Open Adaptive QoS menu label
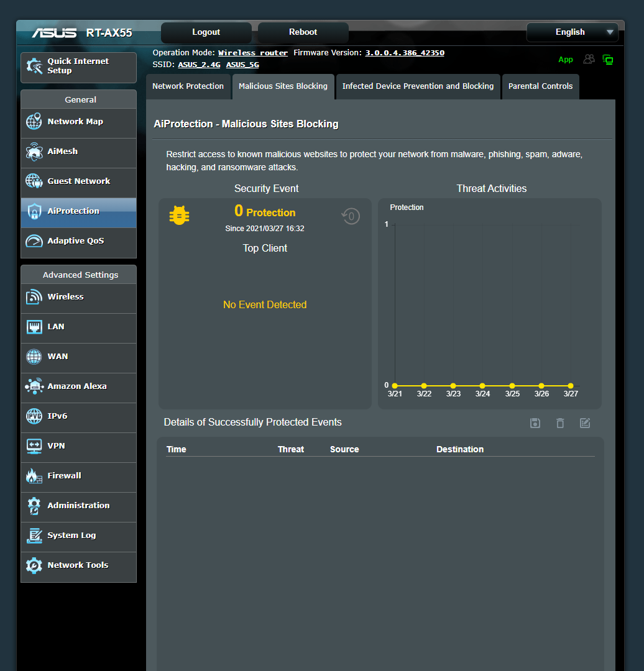 [76, 241]
